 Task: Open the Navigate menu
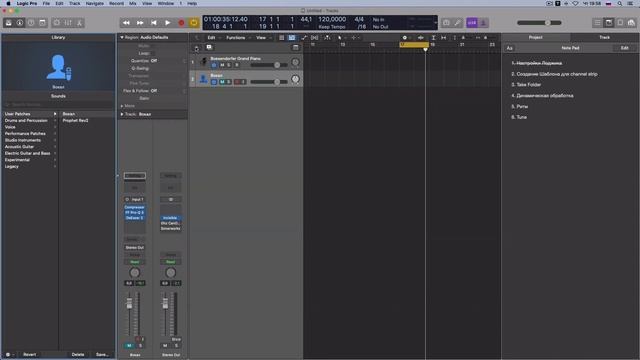pos(95,3)
